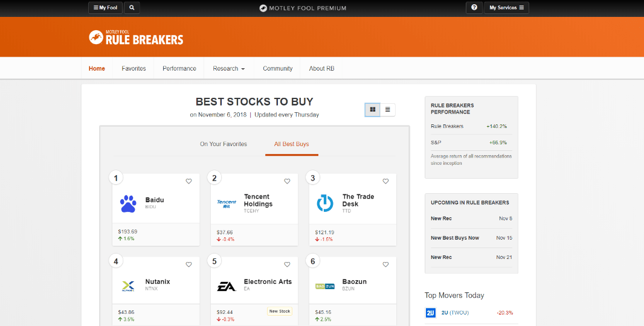Click New Rec Nov 8 entry
644x326 pixels.
coord(471,219)
